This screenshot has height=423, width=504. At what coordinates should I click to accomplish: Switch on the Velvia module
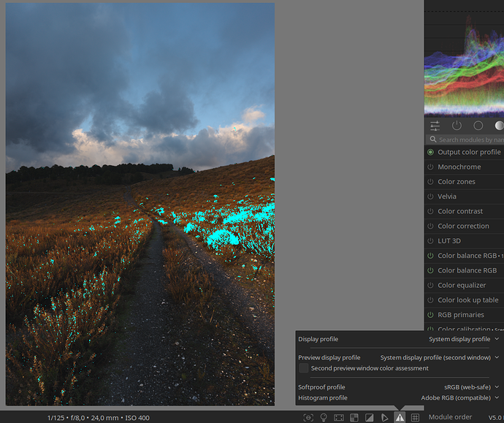(430, 197)
